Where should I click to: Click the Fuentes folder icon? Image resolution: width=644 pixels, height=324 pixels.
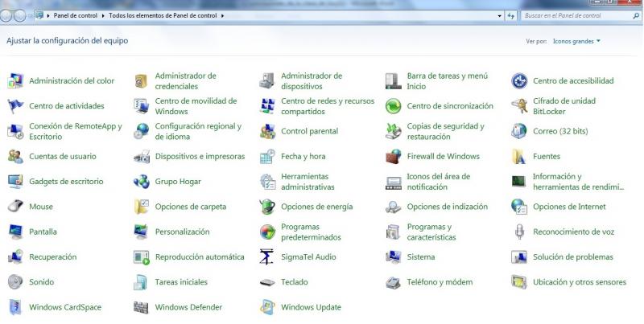point(519,156)
